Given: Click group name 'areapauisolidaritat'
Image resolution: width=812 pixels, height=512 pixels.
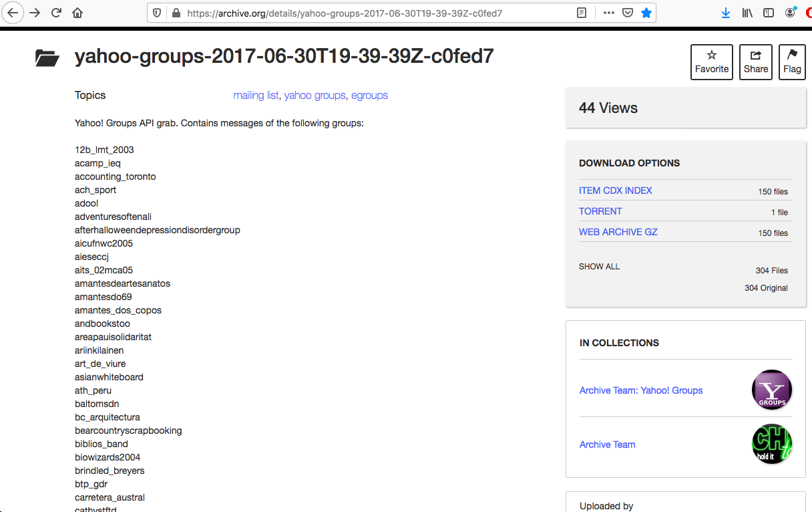Looking at the screenshot, I should click(x=114, y=337).
